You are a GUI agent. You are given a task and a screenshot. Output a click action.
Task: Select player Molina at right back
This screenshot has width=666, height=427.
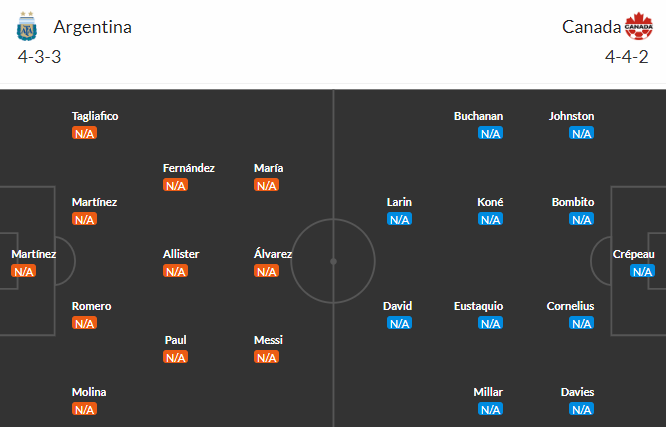tap(89, 392)
